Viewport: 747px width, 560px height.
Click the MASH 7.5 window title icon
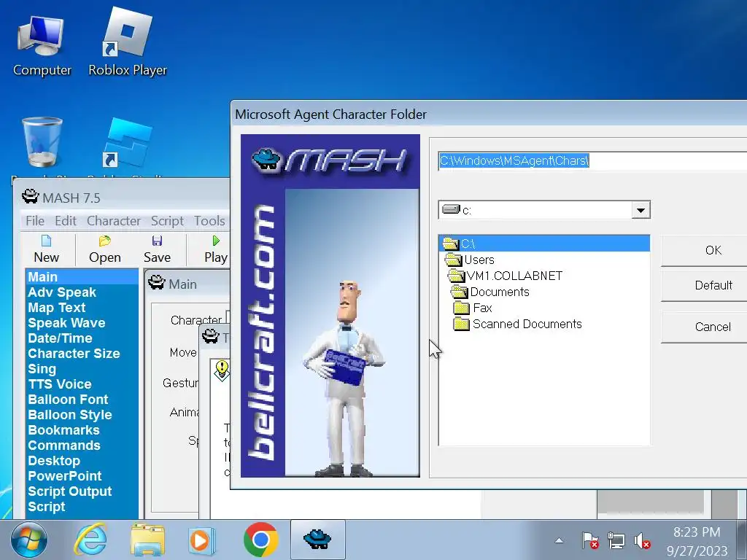coord(31,197)
